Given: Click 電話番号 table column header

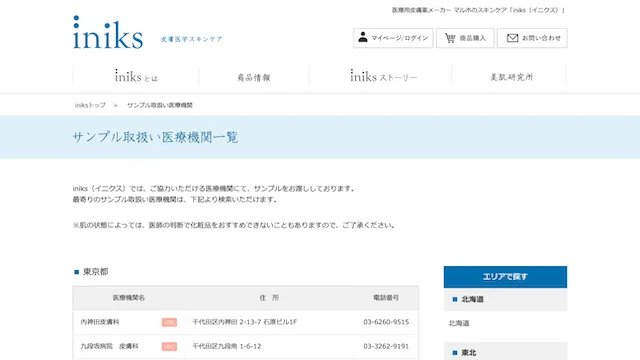Looking at the screenshot, I should [386, 298].
